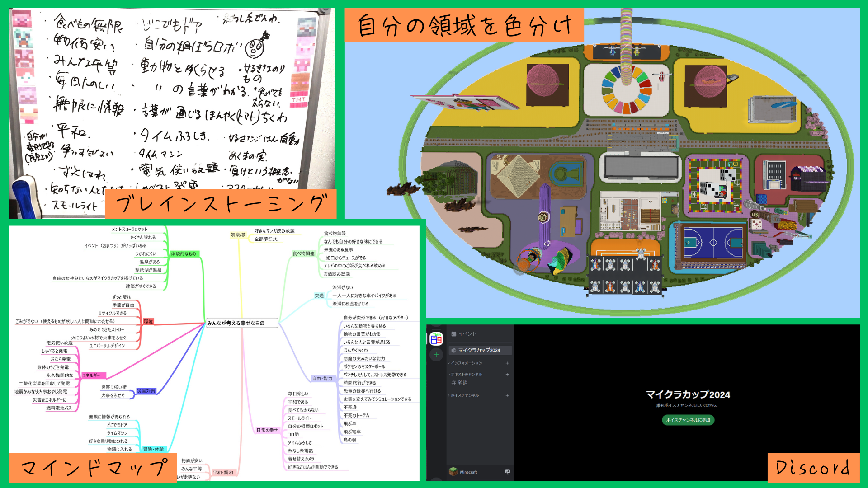
Task: Select the 災害対策 mind map branch
Action: [x=146, y=391]
